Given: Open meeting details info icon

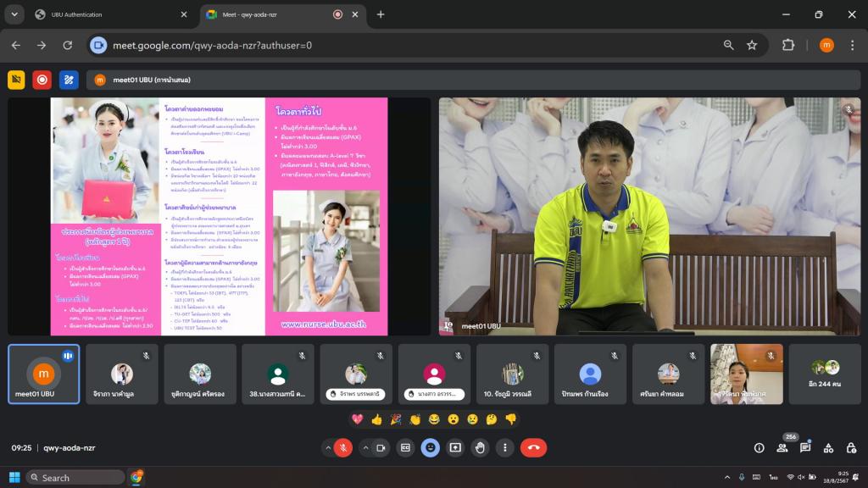Looking at the screenshot, I should click(x=759, y=447).
